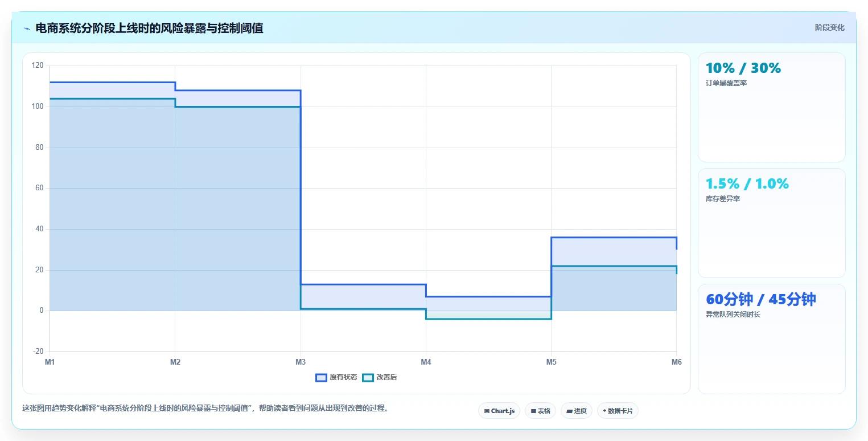Viewport: 868px width, 441px height.
Task: Click the Chart.js tag chip
Action: coord(499,411)
